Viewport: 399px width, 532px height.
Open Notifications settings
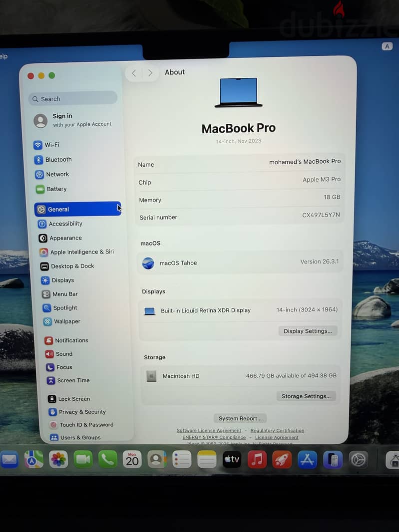[x=66, y=340]
